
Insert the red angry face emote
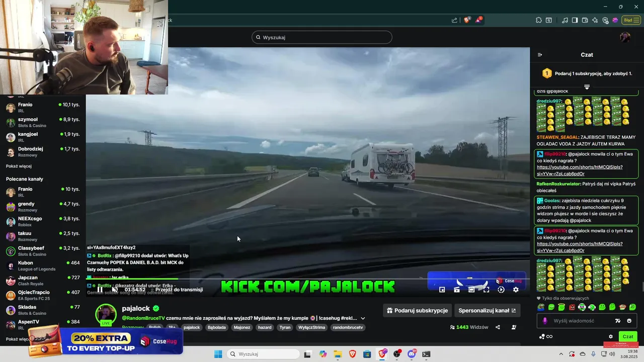tap(572, 307)
